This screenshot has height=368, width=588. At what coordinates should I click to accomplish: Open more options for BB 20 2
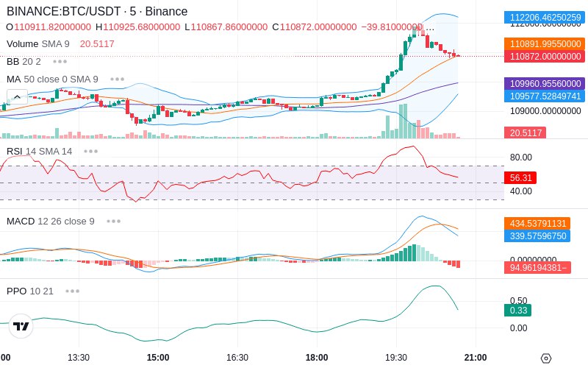click(60, 62)
